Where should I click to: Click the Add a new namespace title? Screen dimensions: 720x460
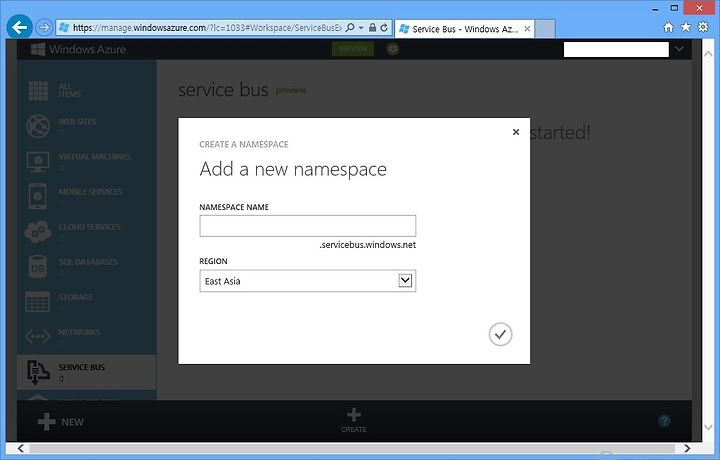click(293, 170)
